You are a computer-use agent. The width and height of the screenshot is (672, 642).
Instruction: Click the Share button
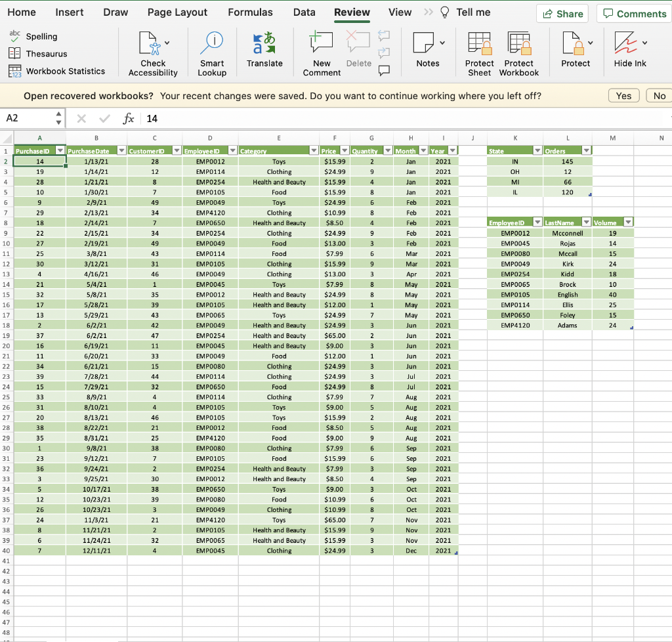[x=562, y=12]
